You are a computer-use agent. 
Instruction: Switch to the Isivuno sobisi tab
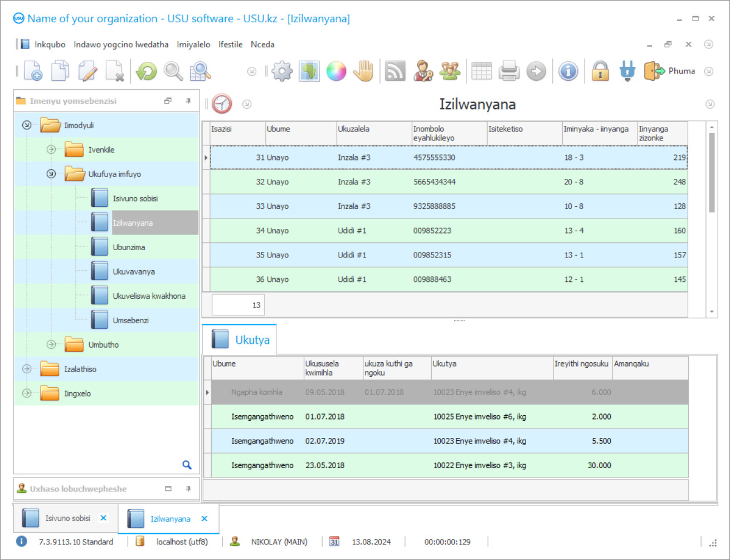(67, 518)
